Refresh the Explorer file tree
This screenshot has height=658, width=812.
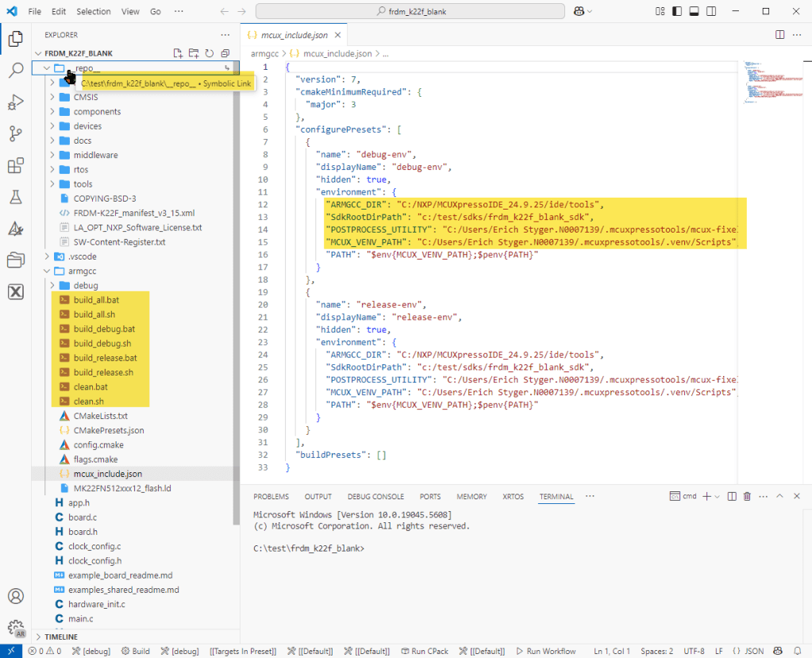[210, 53]
